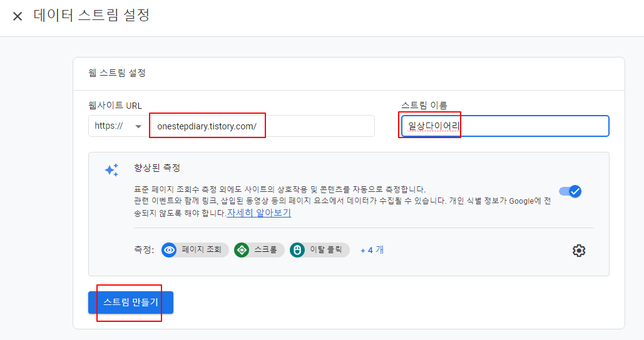Click the 스트림 만들기 button
Screen dimensions: 644x340
131,302
